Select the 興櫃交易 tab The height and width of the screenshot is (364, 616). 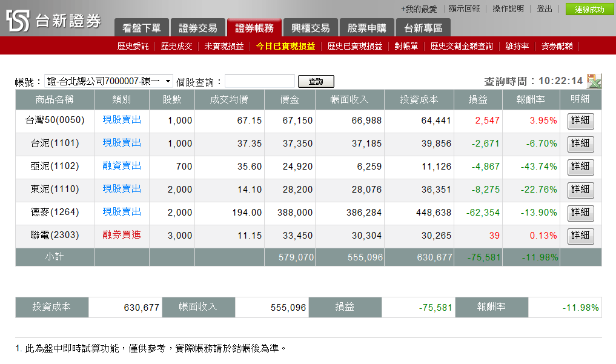(x=310, y=28)
